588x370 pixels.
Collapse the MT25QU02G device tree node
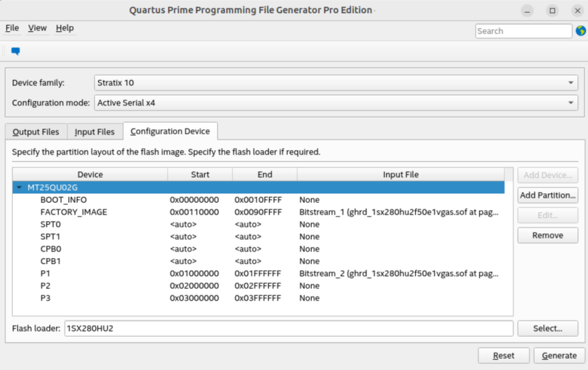click(x=19, y=188)
